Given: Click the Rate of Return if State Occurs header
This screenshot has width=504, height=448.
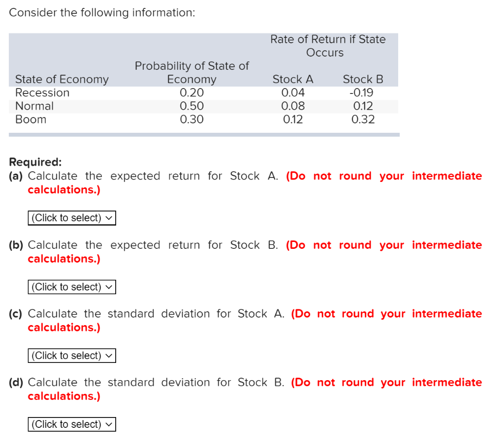Looking at the screenshot, I should point(328,46).
